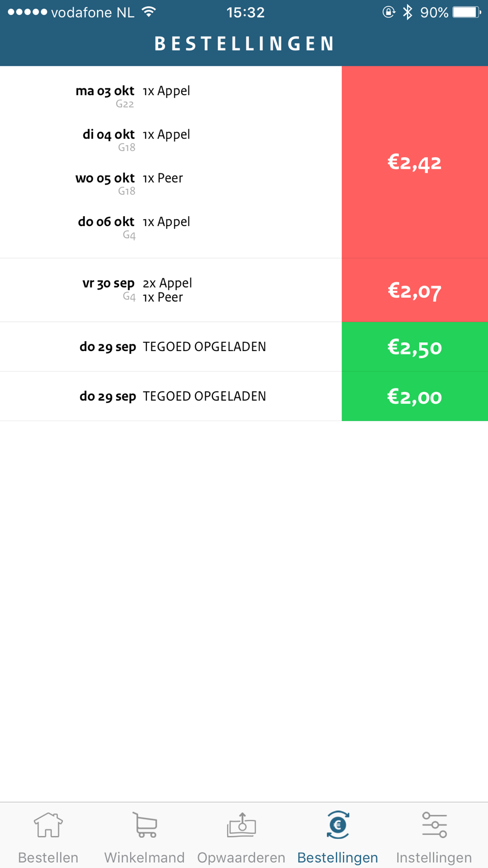Select the red €2,42 order amount
The width and height of the screenshot is (488, 868).
tap(415, 162)
